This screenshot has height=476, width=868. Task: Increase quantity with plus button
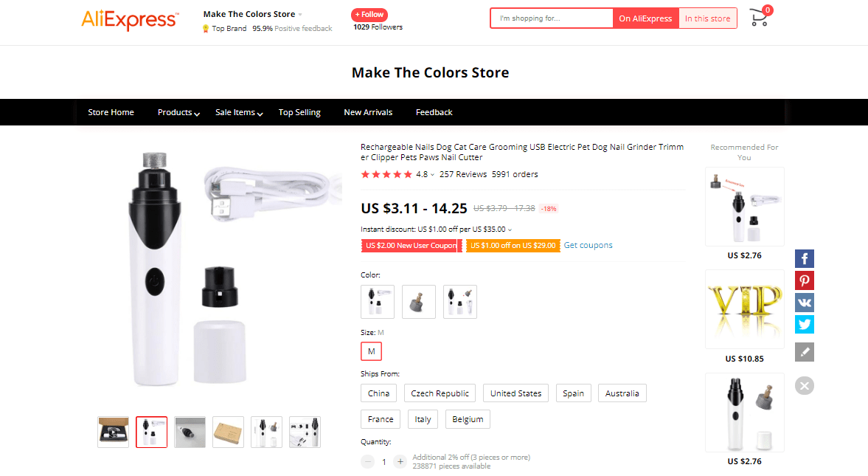point(400,462)
